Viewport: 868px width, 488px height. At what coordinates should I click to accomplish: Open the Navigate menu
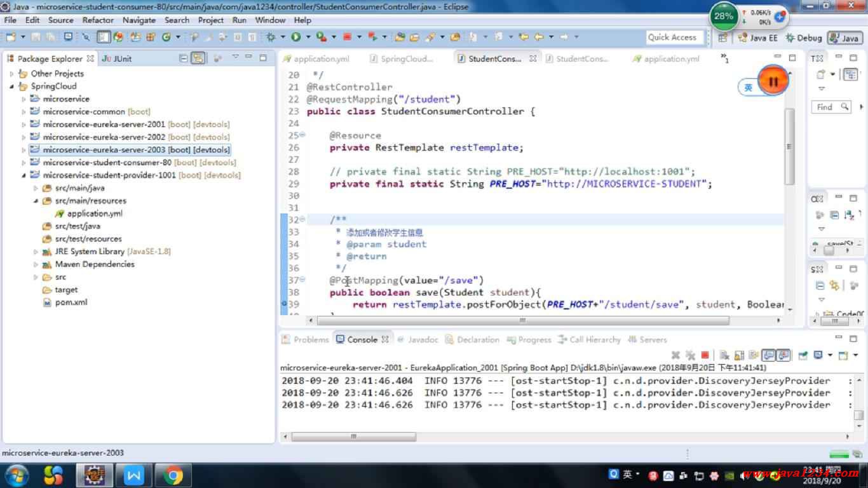pyautogui.click(x=139, y=20)
